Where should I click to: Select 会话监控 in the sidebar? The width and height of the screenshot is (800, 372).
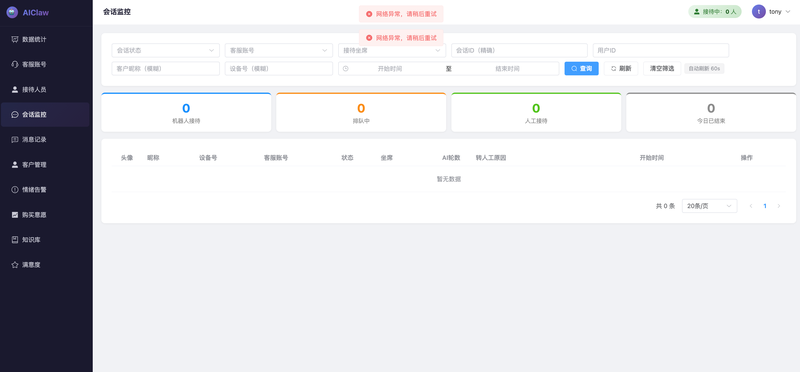[45, 114]
